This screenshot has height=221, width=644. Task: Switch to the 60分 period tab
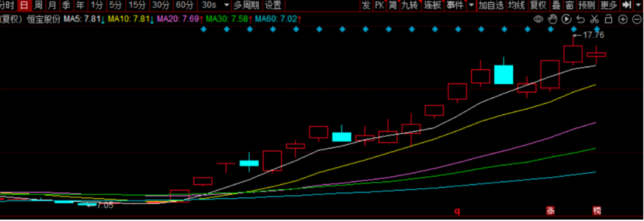(x=184, y=5)
